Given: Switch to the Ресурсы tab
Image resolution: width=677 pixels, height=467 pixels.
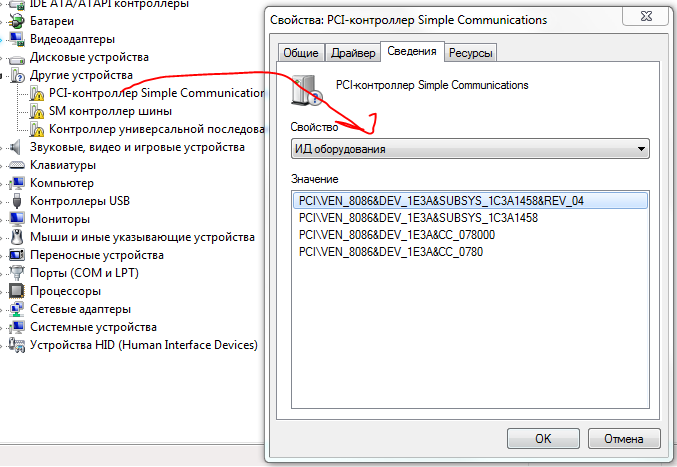Looking at the screenshot, I should (470, 53).
